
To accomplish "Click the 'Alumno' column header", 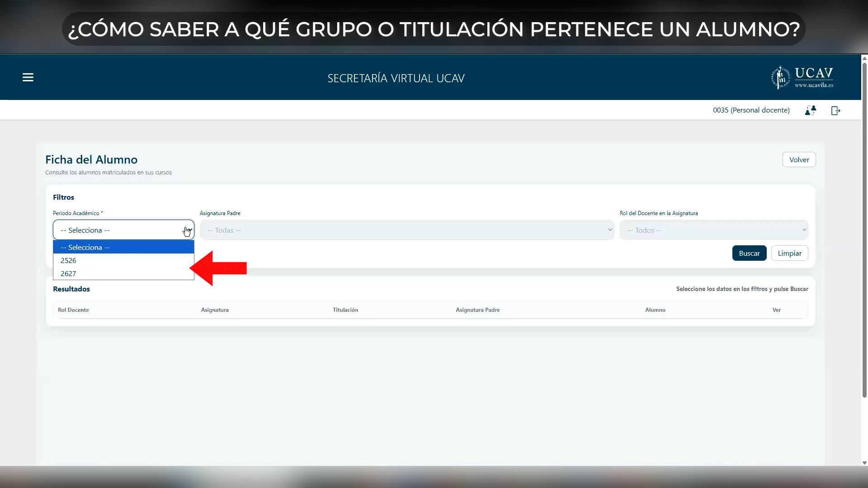I will 655,310.
